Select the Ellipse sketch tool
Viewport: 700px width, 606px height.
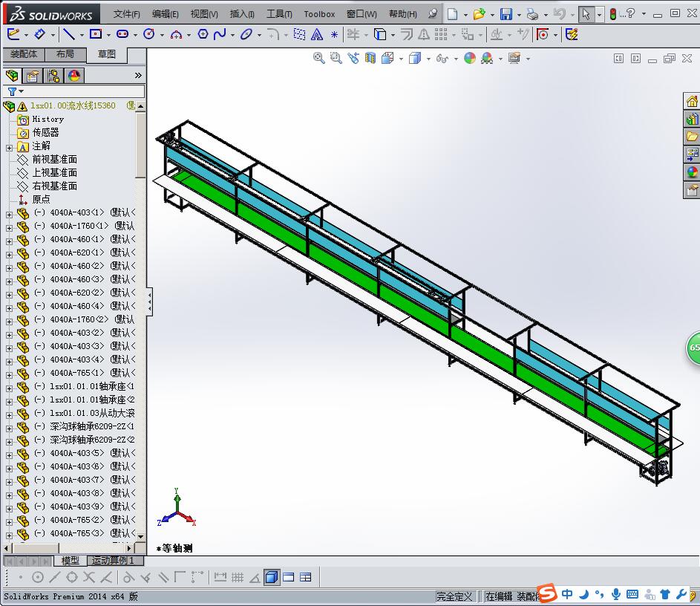[x=246, y=34]
